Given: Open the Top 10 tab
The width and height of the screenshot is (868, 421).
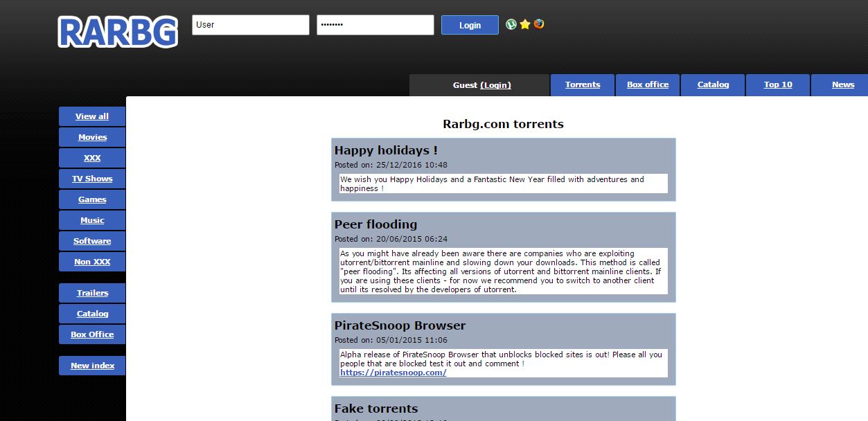Looking at the screenshot, I should (778, 84).
